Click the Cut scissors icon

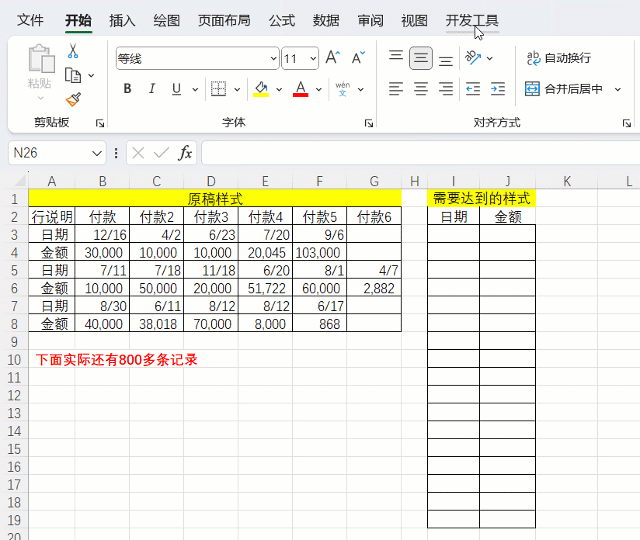pyautogui.click(x=73, y=51)
